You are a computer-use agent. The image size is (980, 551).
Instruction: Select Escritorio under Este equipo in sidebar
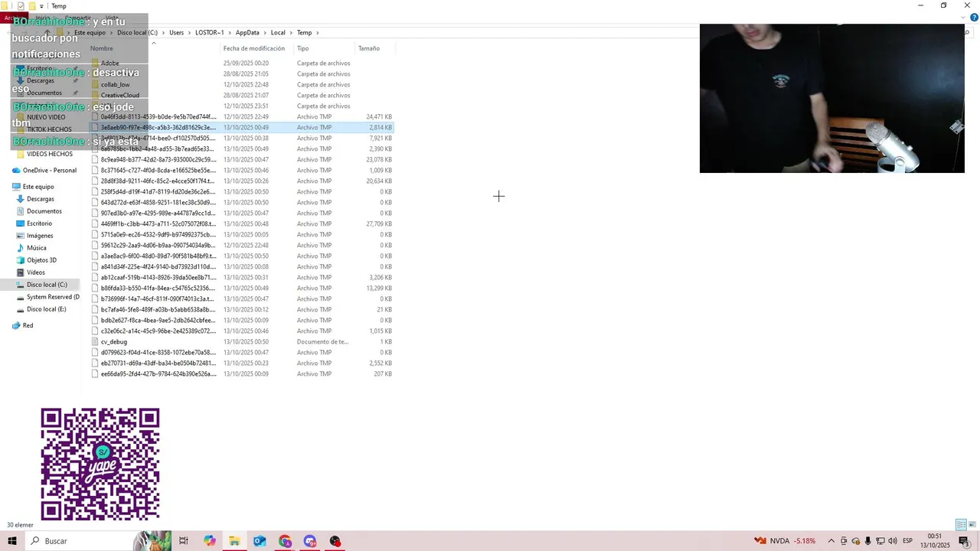40,223
